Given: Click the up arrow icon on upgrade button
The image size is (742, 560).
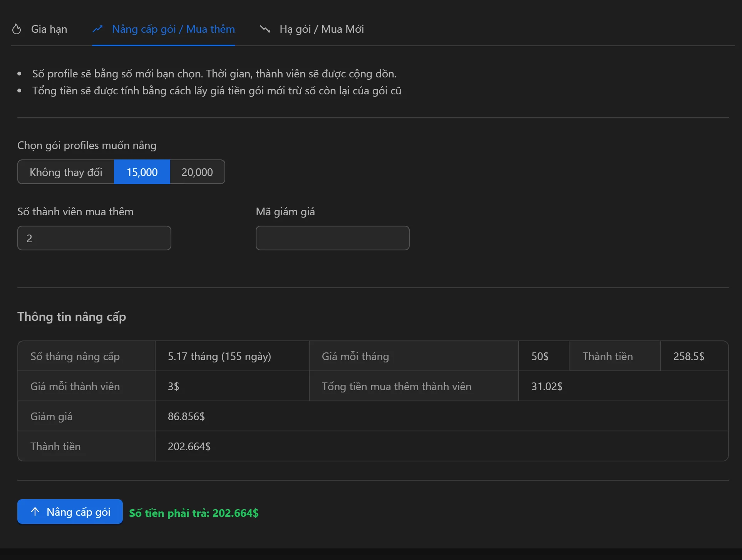Looking at the screenshot, I should (35, 512).
